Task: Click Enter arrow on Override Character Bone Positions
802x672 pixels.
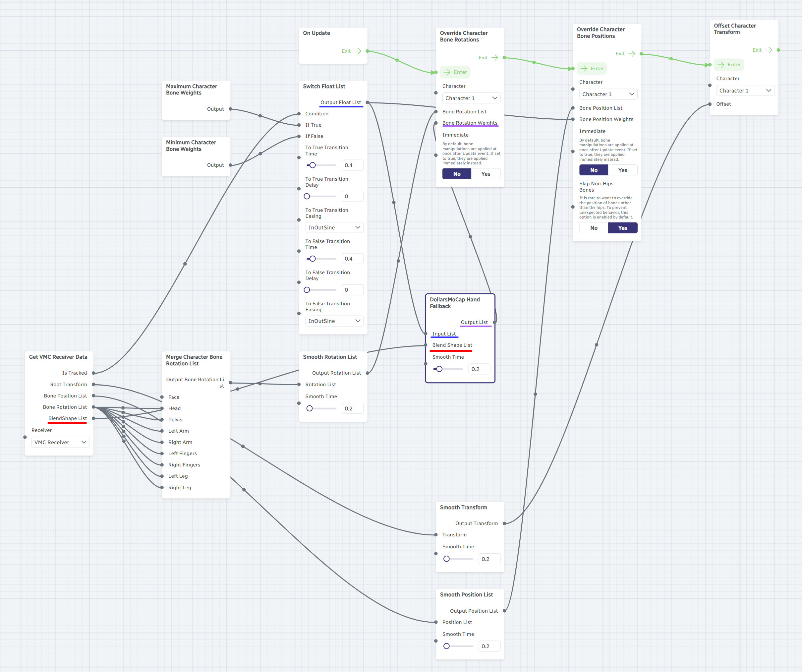Action: tap(584, 68)
